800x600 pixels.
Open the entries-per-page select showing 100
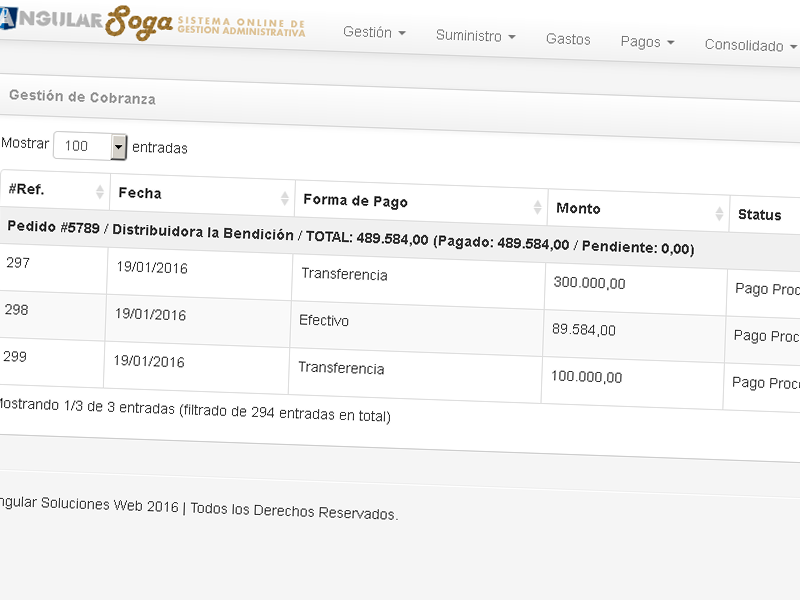click(90, 146)
